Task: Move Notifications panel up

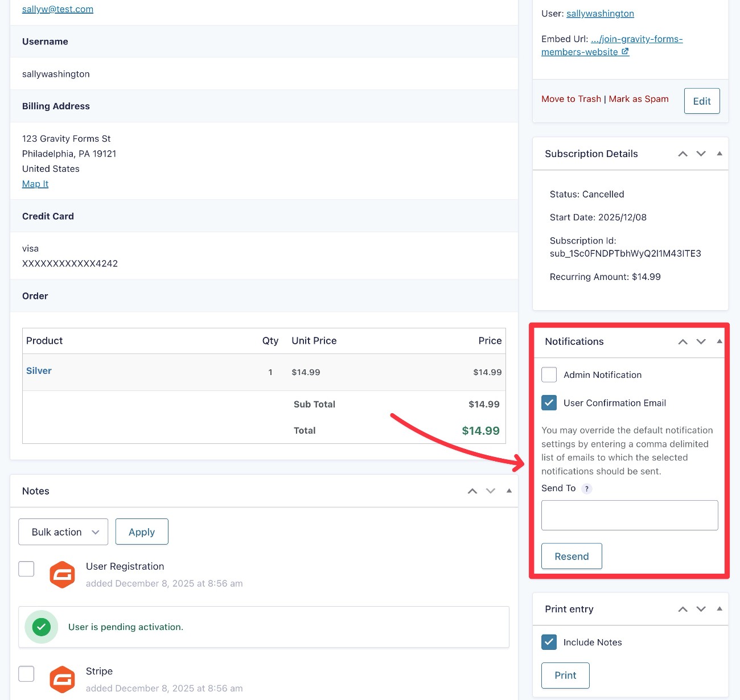Action: coord(683,341)
